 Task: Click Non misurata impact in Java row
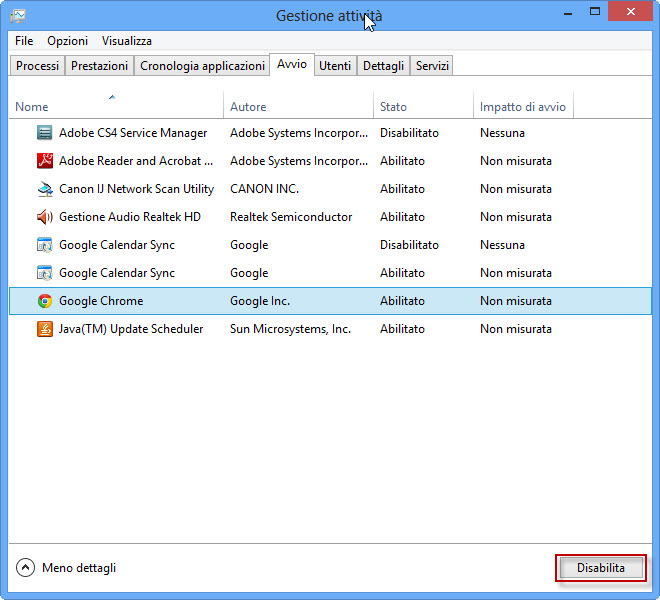click(x=516, y=329)
